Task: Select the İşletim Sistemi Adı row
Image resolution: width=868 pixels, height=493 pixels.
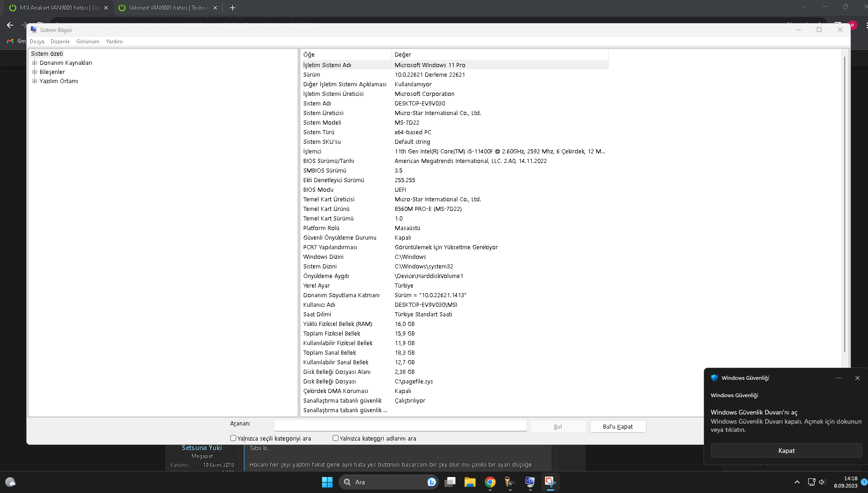Action: tap(455, 65)
